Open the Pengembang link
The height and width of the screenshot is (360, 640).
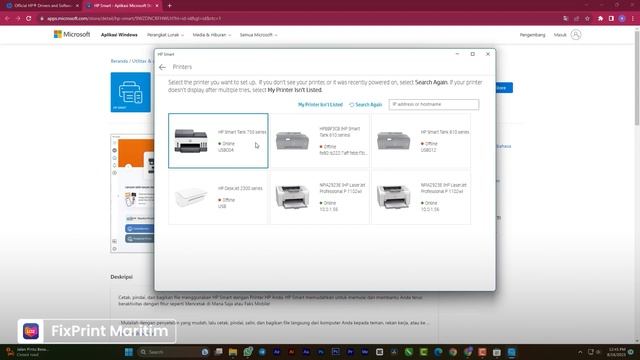532,35
